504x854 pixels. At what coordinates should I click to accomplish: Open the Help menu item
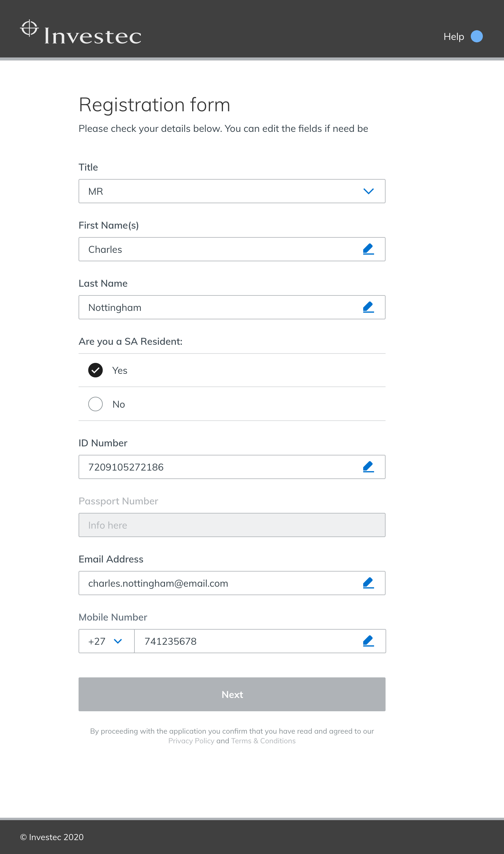454,37
